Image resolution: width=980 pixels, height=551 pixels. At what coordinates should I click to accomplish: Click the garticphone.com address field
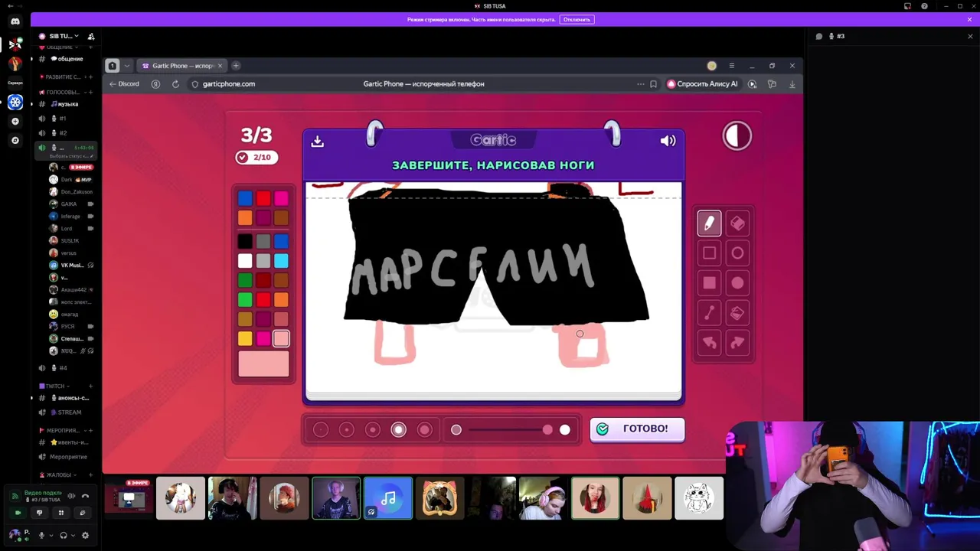[228, 84]
